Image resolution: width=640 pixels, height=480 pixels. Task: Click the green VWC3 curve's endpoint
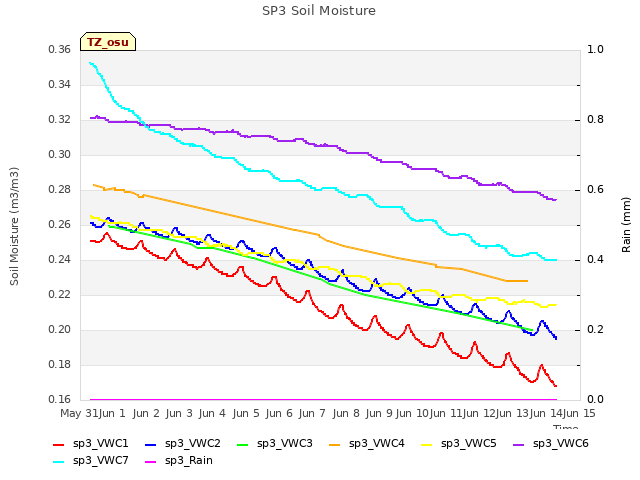[x=532, y=330]
